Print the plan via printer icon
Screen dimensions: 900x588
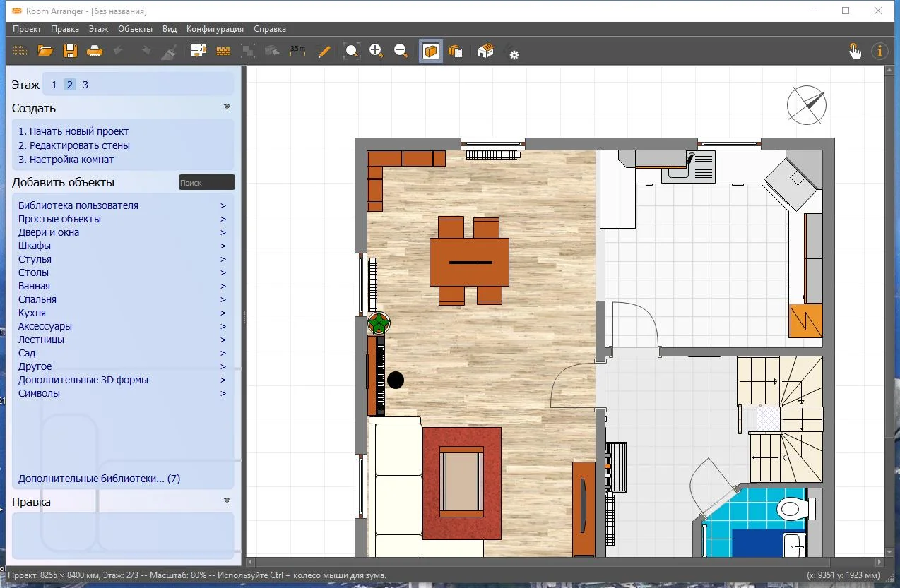pyautogui.click(x=95, y=51)
